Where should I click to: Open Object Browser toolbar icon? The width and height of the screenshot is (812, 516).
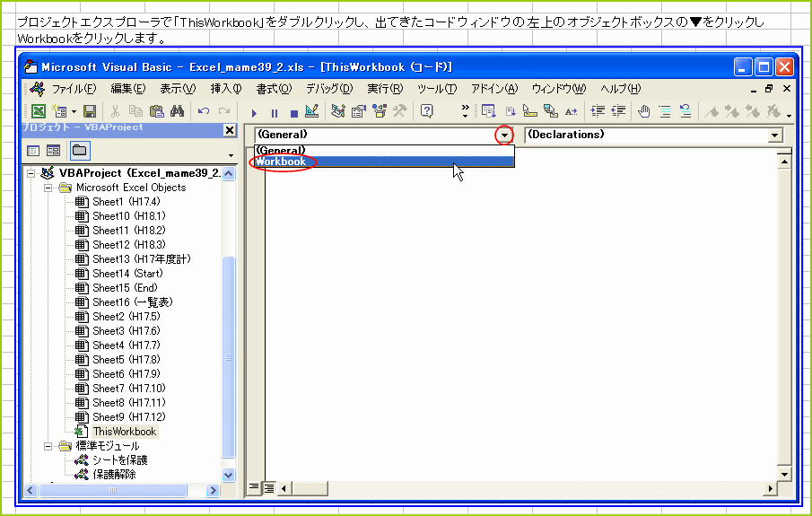pos(380,111)
